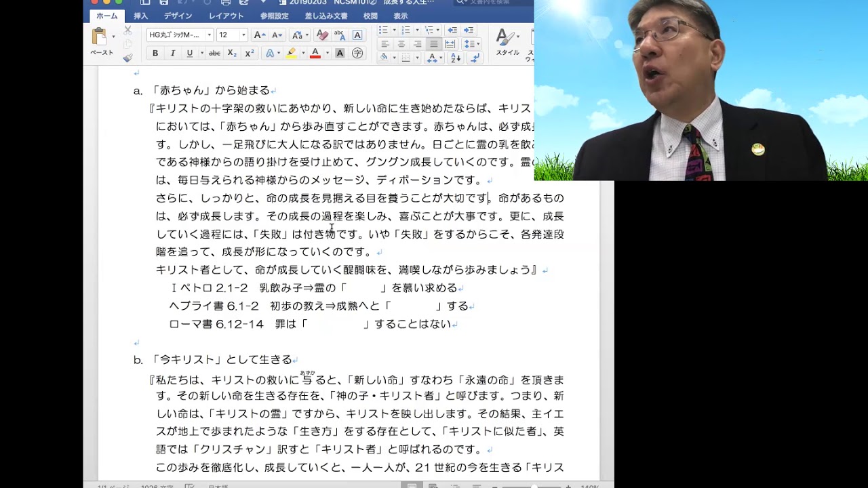
Task: Open the レイアウト (Layout) tab
Action: 226,16
